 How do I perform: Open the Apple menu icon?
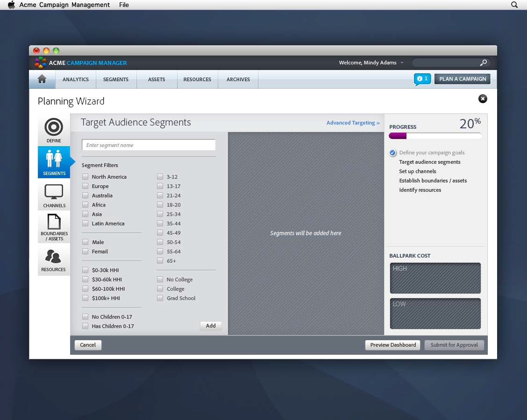click(x=11, y=5)
